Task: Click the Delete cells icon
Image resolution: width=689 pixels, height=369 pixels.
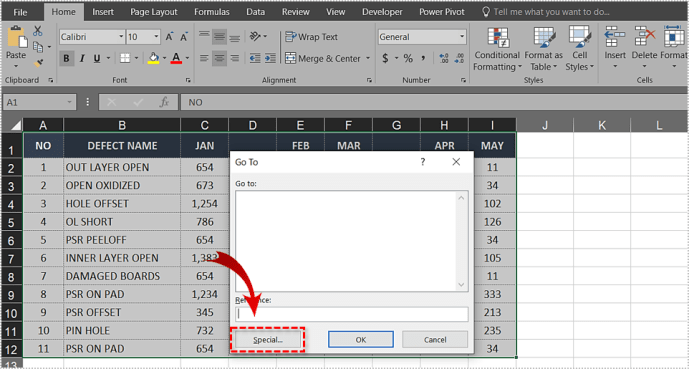Action: pos(645,36)
